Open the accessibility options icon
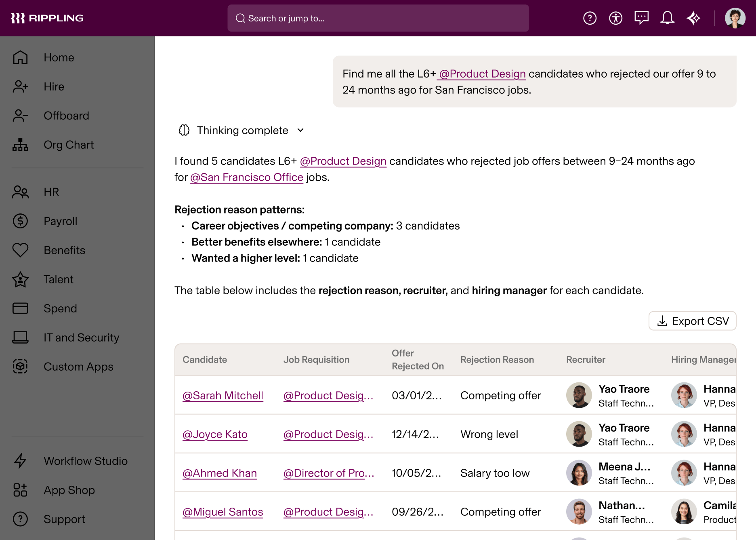This screenshot has height=540, width=756. click(615, 18)
